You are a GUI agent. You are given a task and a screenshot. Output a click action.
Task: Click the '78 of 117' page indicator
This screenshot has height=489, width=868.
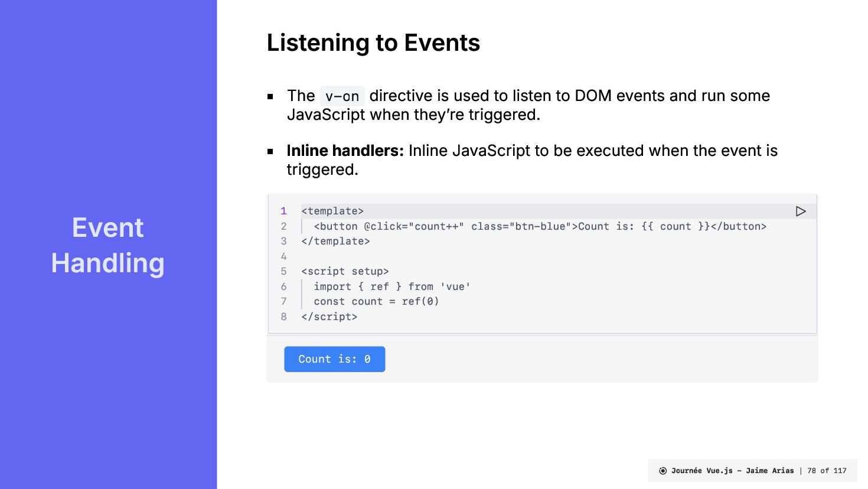[827, 471]
